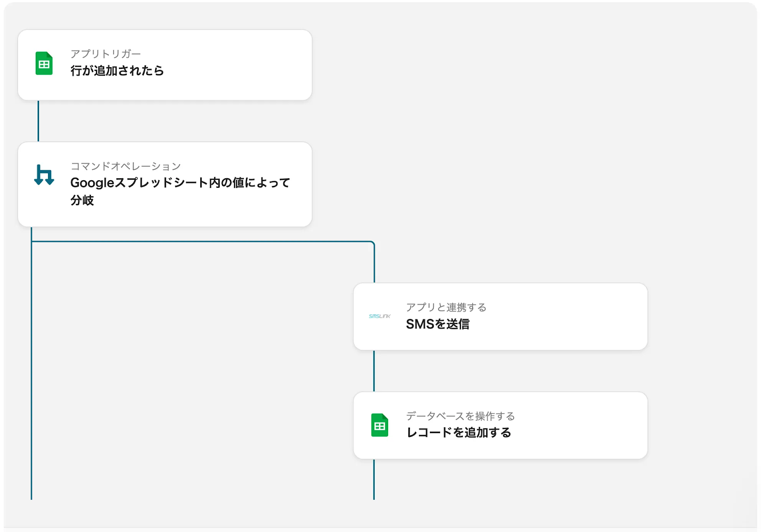Select the アプリと連携する label

(x=446, y=307)
